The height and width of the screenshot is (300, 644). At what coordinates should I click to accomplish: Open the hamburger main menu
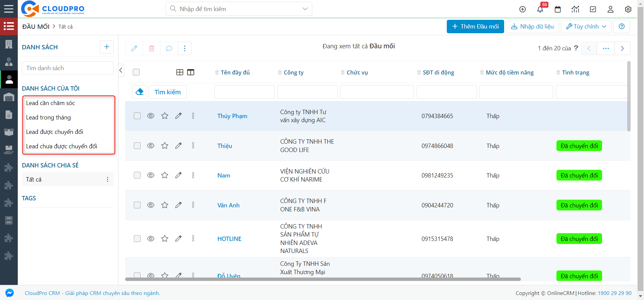click(9, 9)
